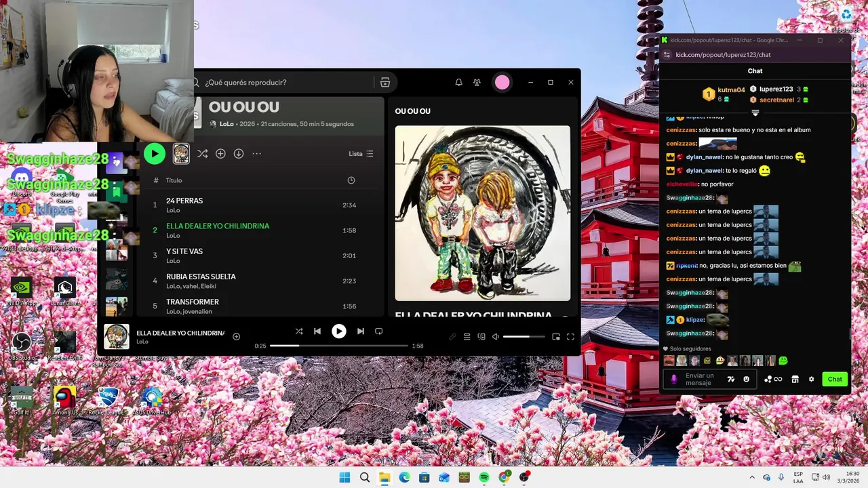Mute Spotify with the speaker icon
This screenshot has height=488, width=868.
[x=496, y=337]
